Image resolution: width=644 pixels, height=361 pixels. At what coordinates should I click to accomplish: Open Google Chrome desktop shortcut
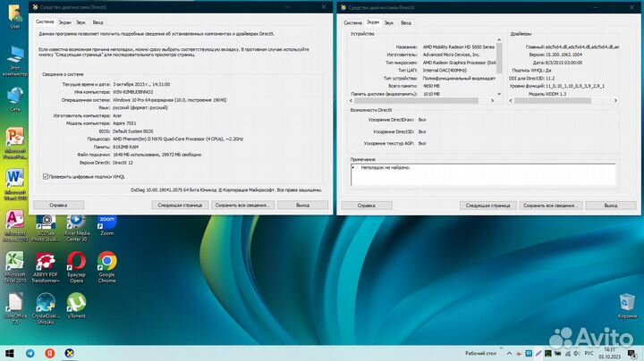(x=106, y=263)
